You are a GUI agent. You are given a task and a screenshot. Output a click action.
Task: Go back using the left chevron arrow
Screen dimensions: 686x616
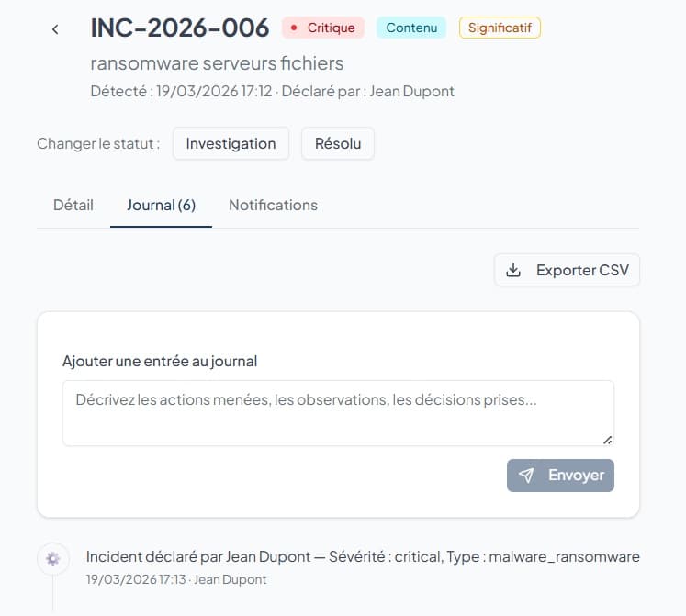(x=55, y=29)
